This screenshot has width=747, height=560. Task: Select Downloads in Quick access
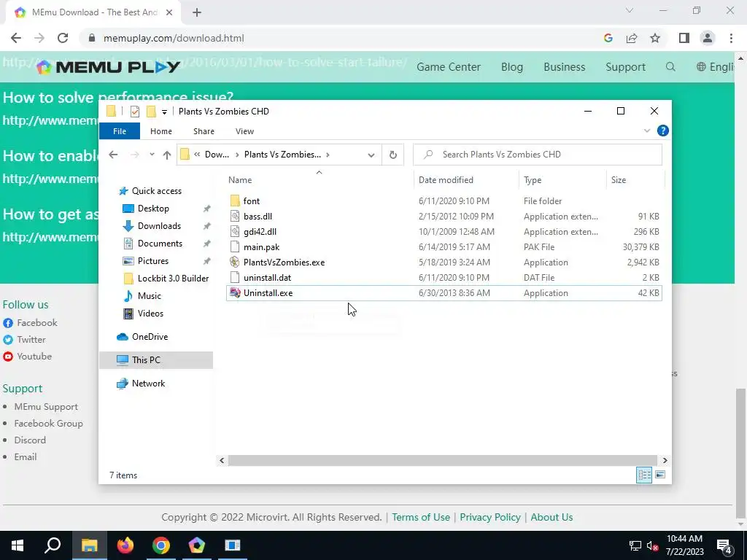tap(159, 226)
